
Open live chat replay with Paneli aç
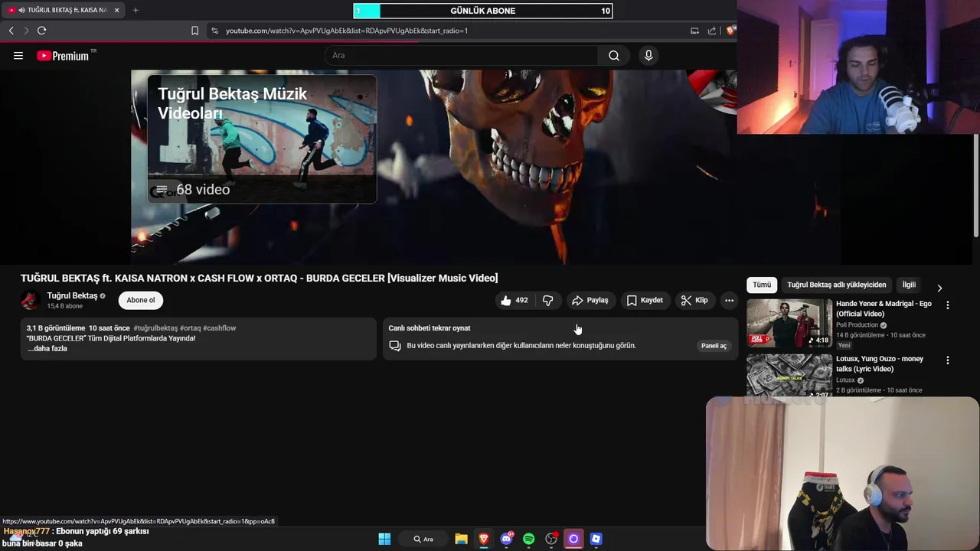tap(714, 346)
